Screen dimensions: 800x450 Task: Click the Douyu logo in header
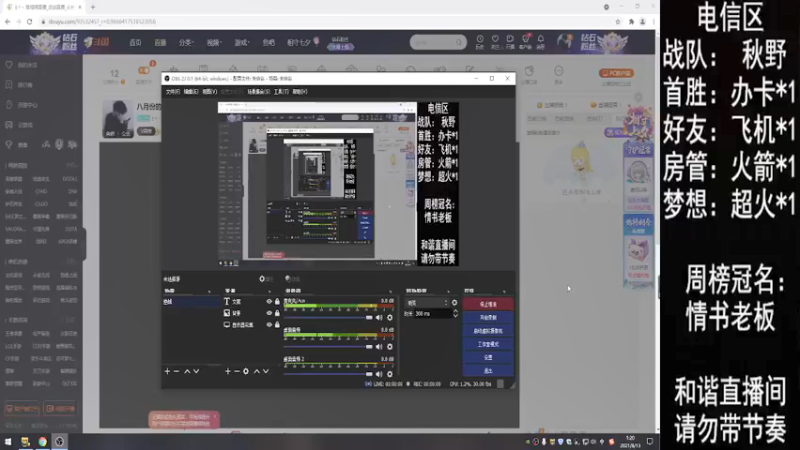[97, 42]
